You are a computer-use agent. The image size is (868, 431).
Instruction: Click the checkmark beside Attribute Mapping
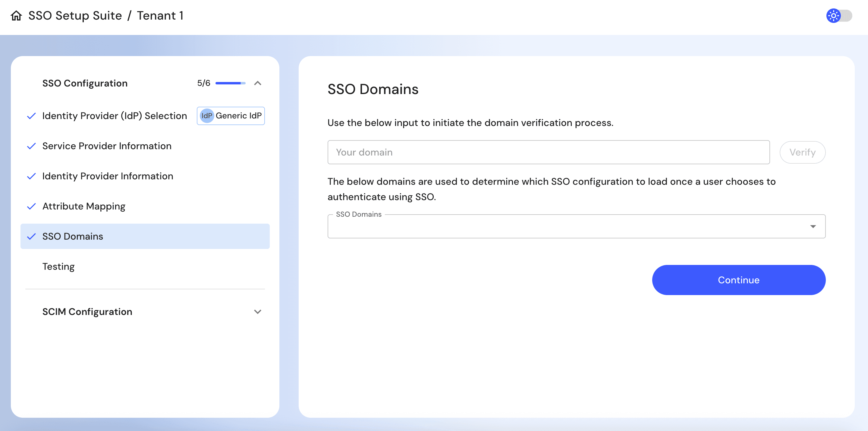(31, 206)
